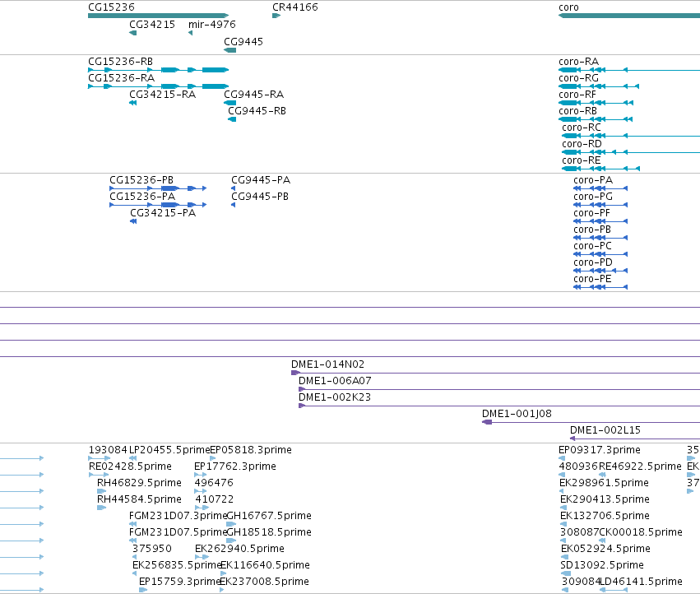700x594 pixels.
Task: Select the coro-RB transcript
Action: (596, 119)
